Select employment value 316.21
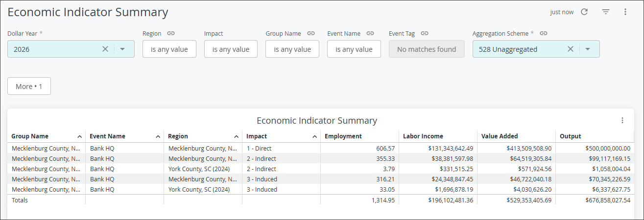Screen dimensions: 644x220 click(384, 179)
